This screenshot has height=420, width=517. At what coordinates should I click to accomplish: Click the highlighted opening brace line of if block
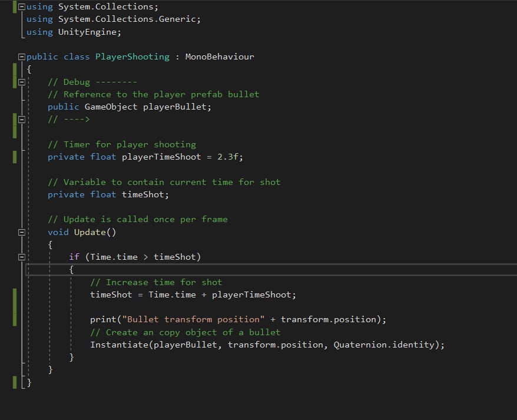tap(271, 270)
